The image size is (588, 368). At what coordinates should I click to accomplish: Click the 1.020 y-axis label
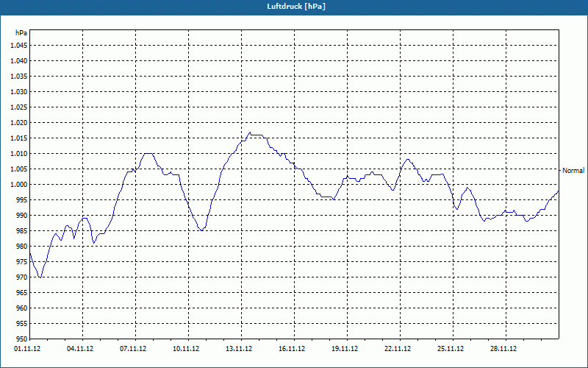click(19, 123)
